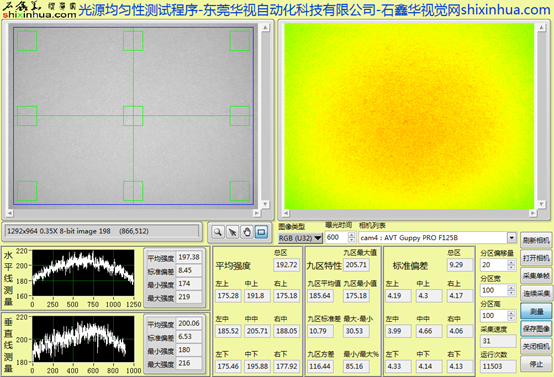
Task: Click the 采集单帧 button
Action: pos(536,276)
